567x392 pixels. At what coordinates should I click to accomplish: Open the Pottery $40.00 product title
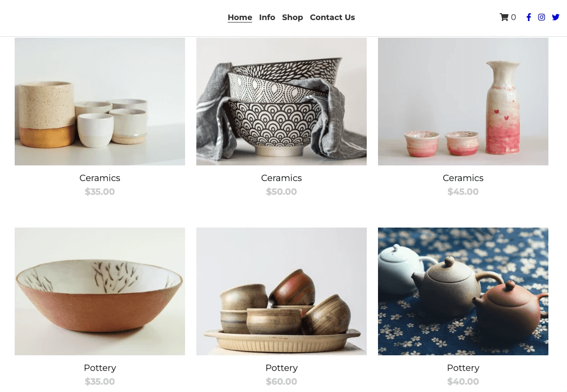pos(463,368)
